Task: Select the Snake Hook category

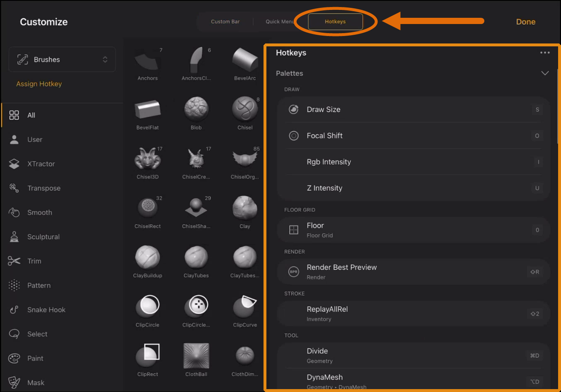Action: pos(62,310)
